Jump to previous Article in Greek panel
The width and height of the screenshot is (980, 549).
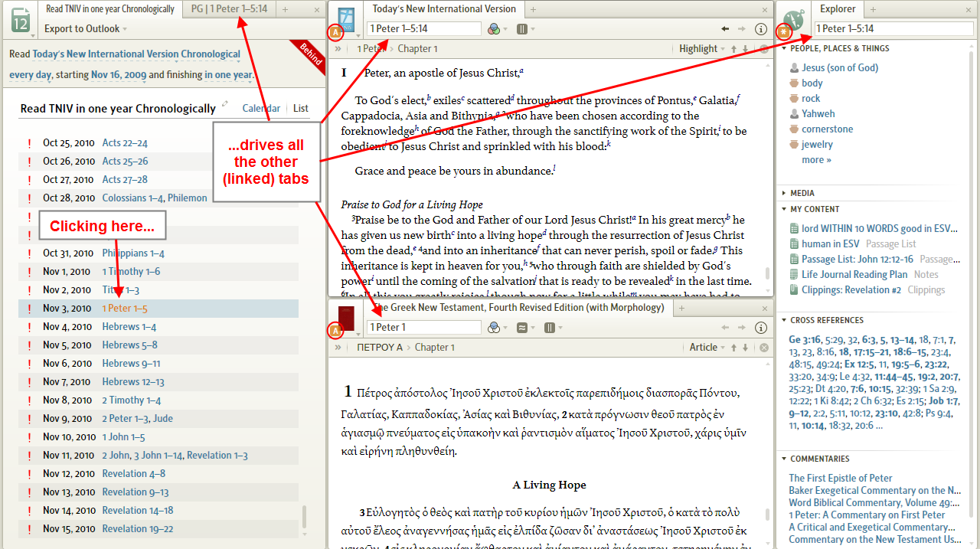pyautogui.click(x=733, y=348)
